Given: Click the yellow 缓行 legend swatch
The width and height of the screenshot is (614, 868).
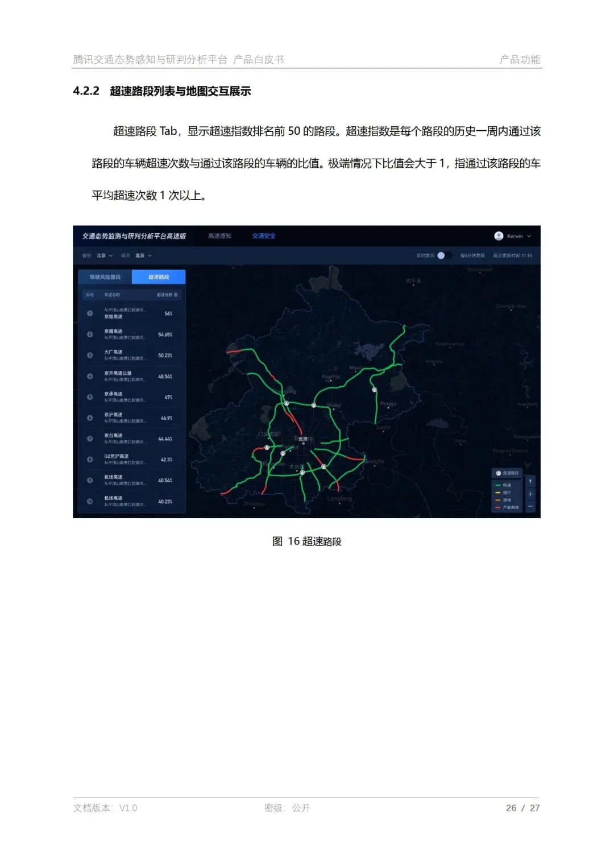Looking at the screenshot, I should (x=498, y=493).
